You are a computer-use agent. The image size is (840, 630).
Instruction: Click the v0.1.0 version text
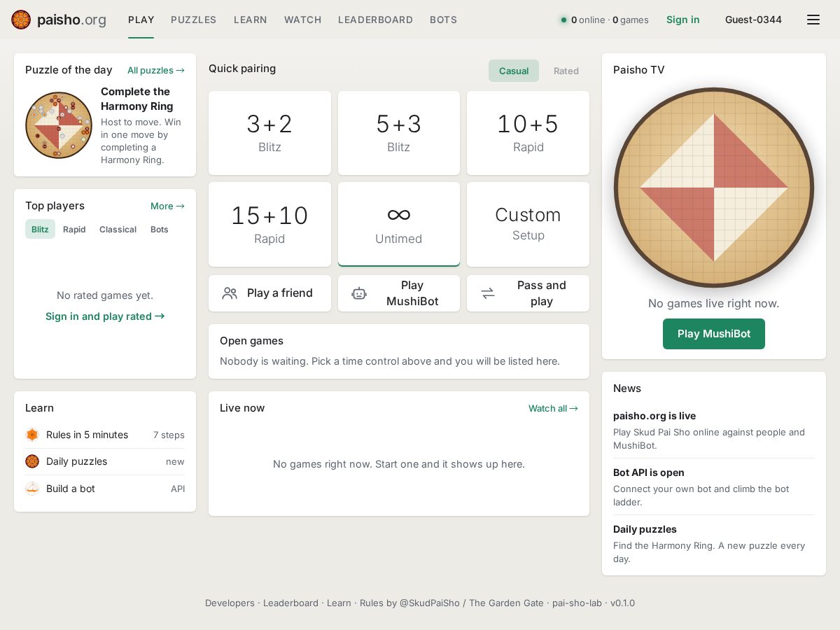[x=622, y=603]
